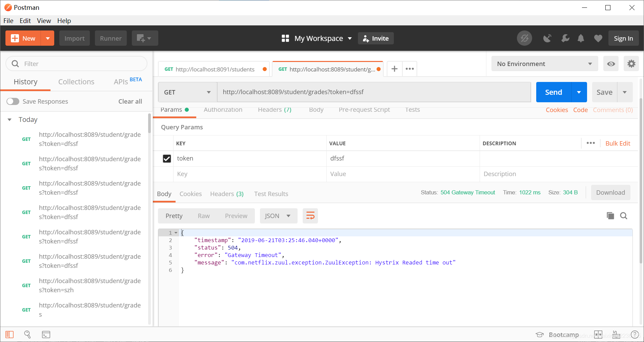Image resolution: width=644 pixels, height=342 pixels.
Task: Open the Tests tab
Action: coord(412,110)
